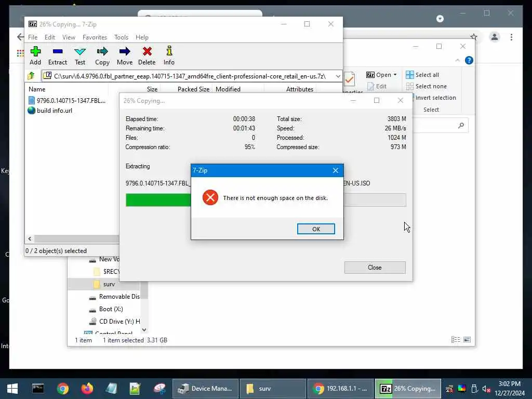
Task: Launch Chrome from the taskbar
Action: 62,389
